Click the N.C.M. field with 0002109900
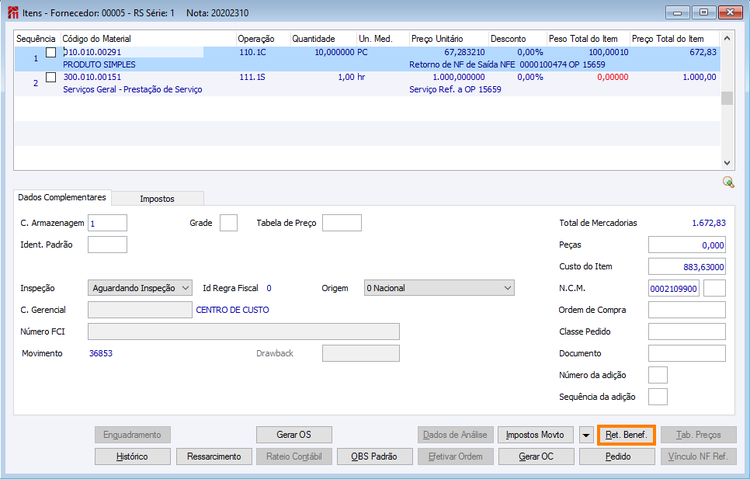 [673, 288]
